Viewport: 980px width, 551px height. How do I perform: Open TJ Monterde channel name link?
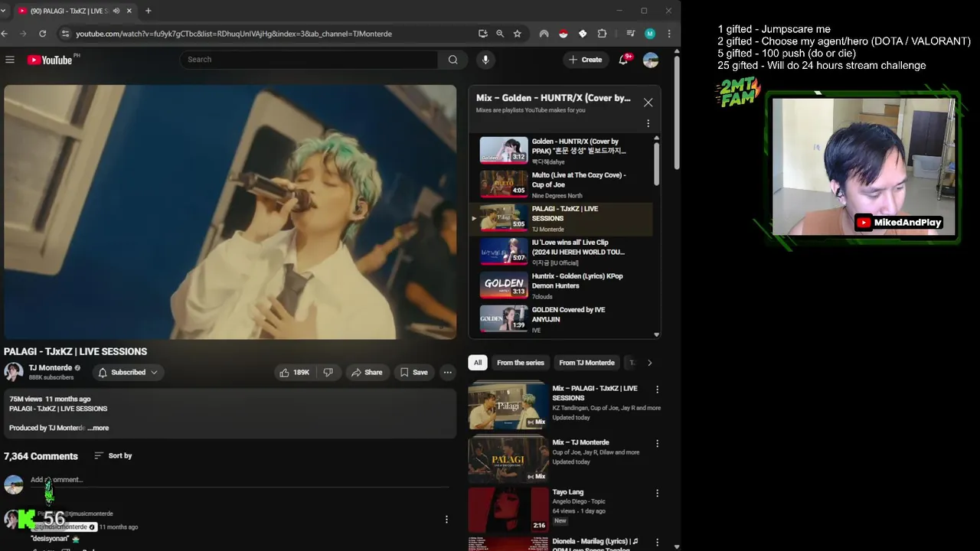(x=51, y=368)
